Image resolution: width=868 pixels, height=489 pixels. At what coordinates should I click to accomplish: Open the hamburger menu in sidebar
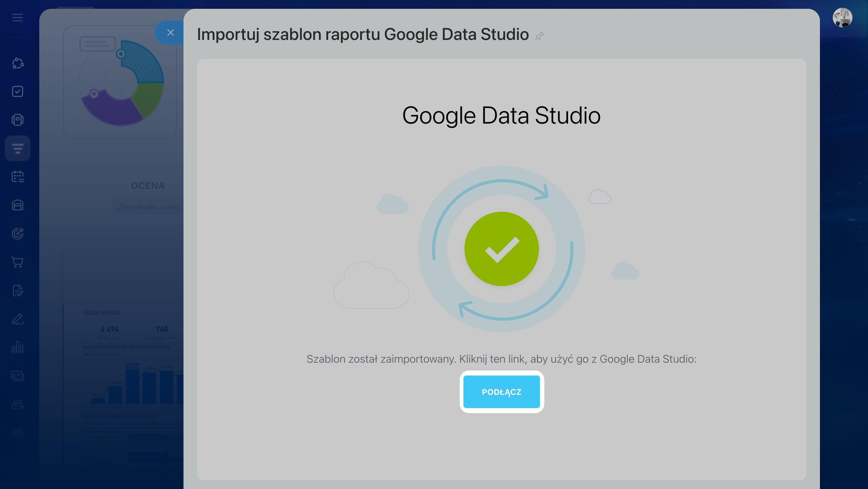[18, 18]
